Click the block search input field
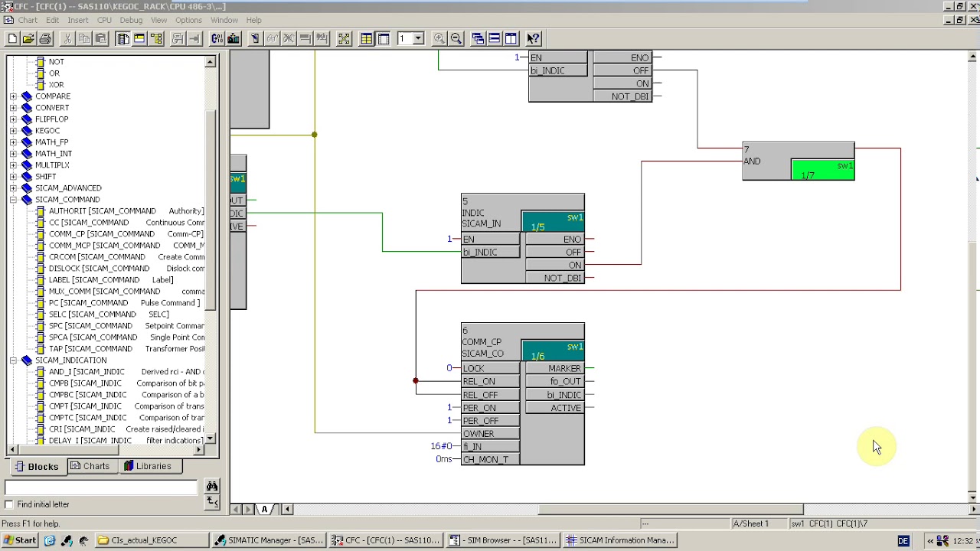The width and height of the screenshot is (980, 551). pyautogui.click(x=101, y=487)
